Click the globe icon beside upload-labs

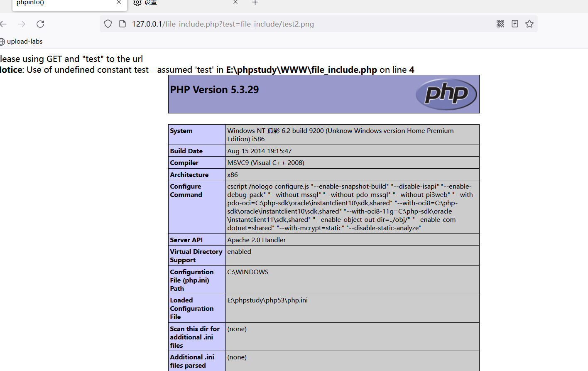2,42
